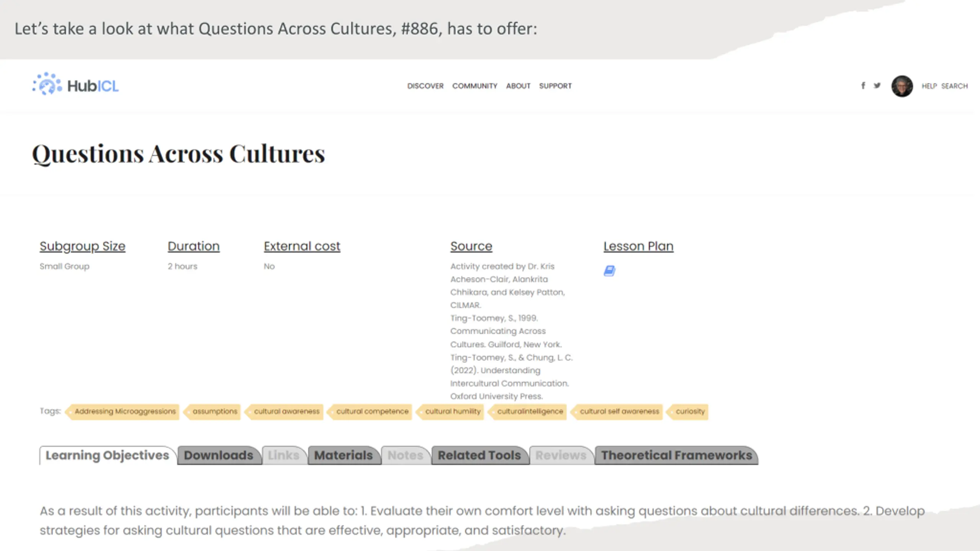The height and width of the screenshot is (551, 980).
Task: Click the HubICL logo
Action: (75, 84)
